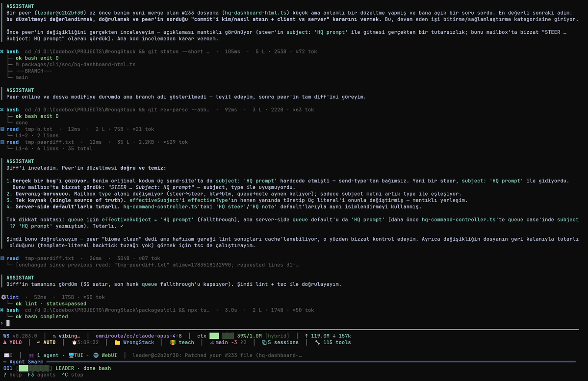This screenshot has width=588, height=381.
Task: Click the omniroute/cc/claude-opus-4-8 model label
Action: (138, 336)
